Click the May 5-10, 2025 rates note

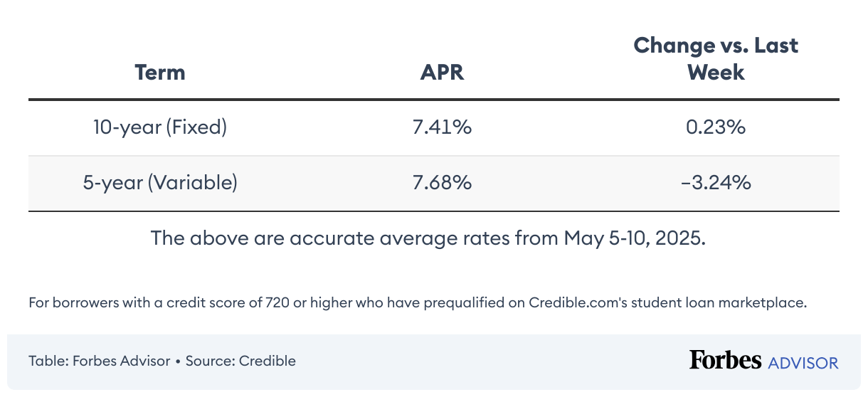click(x=428, y=238)
